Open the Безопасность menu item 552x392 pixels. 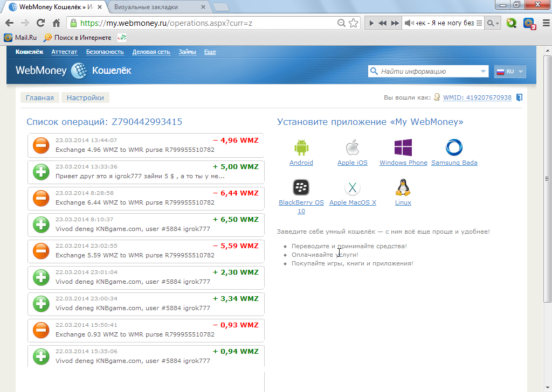[x=105, y=52]
